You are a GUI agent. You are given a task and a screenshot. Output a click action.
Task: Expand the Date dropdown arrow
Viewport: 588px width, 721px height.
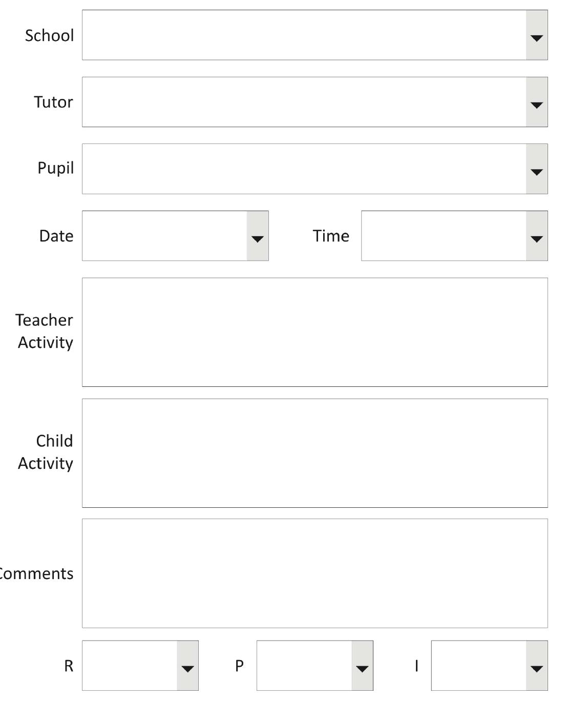[257, 236]
